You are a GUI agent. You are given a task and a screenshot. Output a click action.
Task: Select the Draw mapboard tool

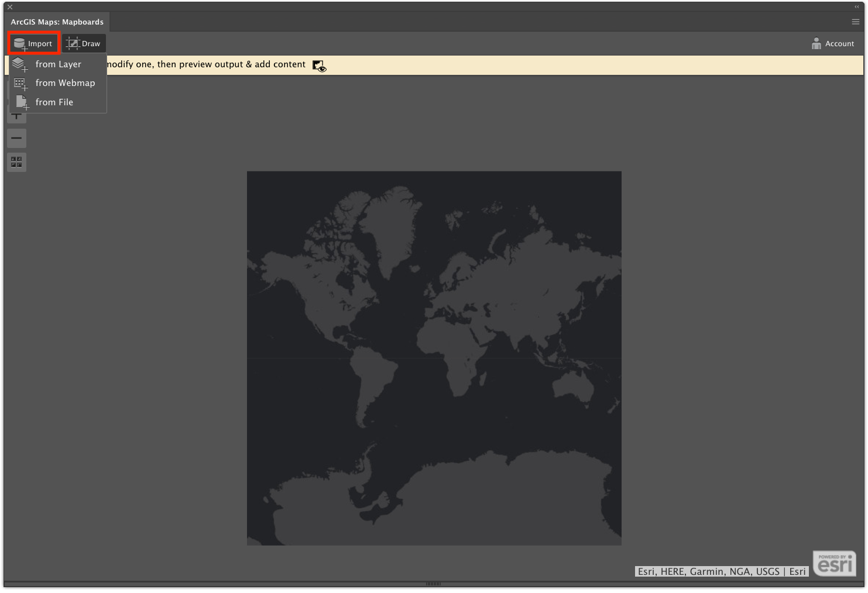(x=84, y=43)
